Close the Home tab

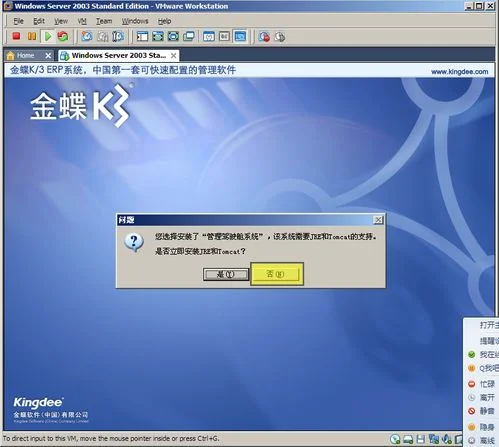pos(48,56)
